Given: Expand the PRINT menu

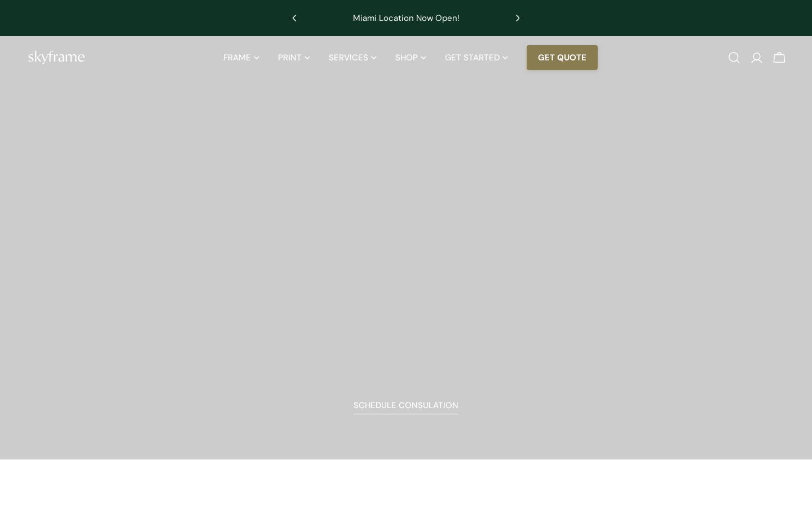Looking at the screenshot, I should coord(294,58).
